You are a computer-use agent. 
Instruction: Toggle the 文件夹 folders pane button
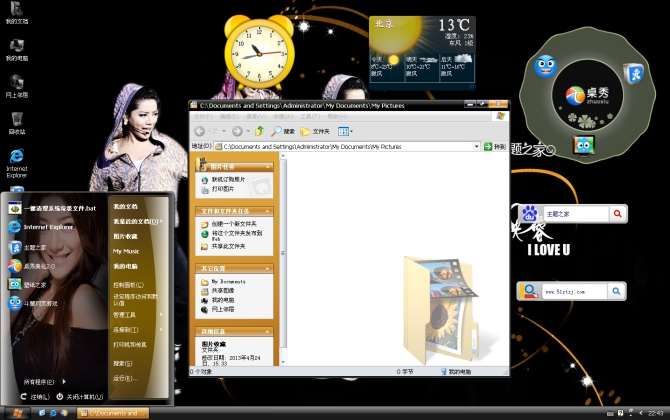315,131
